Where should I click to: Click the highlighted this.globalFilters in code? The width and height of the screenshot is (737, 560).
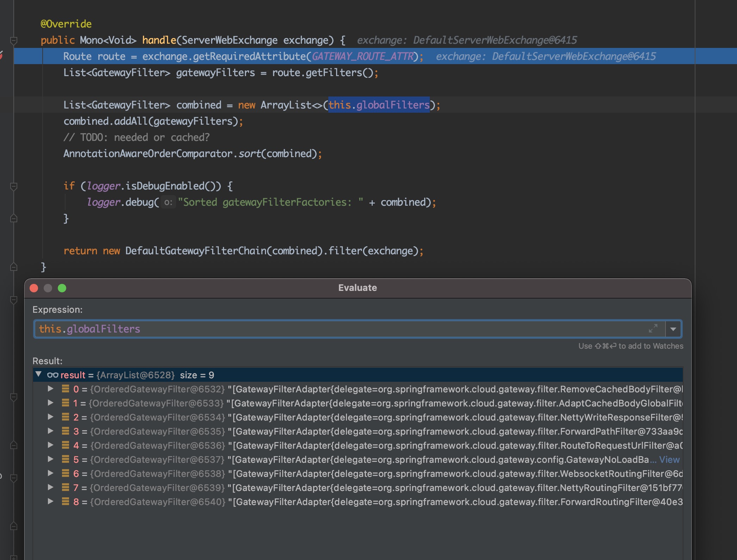[x=379, y=105]
